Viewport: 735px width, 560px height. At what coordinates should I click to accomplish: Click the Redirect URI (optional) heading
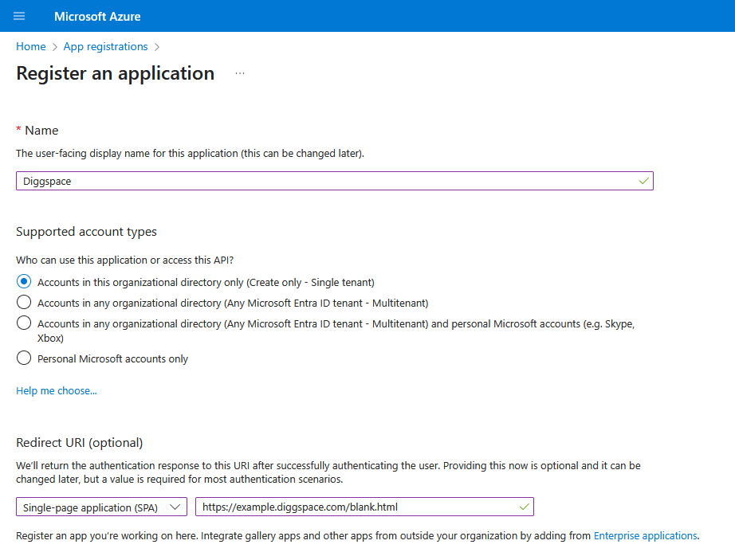tap(79, 442)
